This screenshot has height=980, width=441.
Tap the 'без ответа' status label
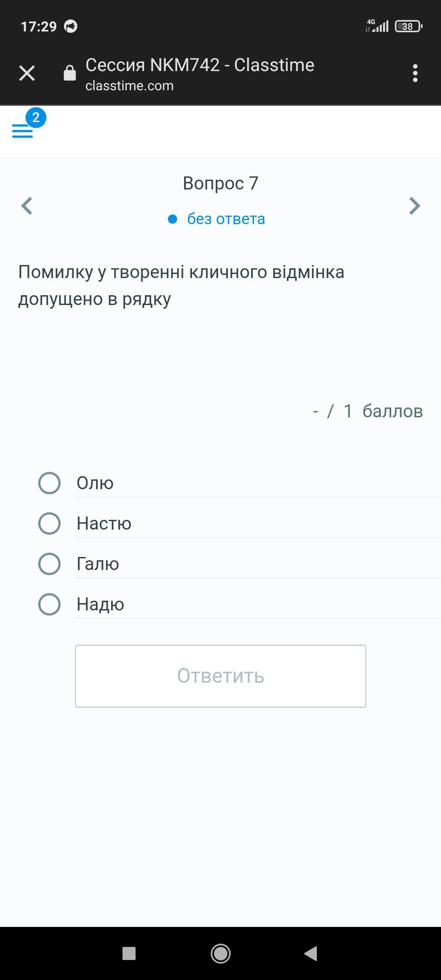click(225, 219)
